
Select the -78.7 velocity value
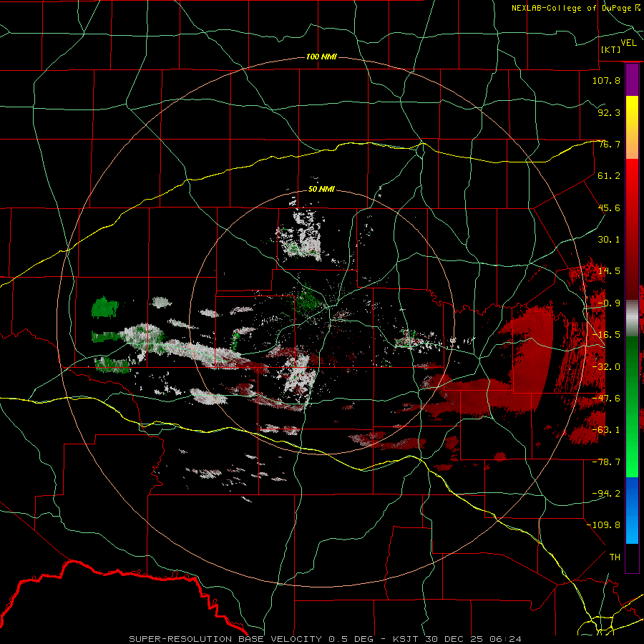[x=606, y=462]
